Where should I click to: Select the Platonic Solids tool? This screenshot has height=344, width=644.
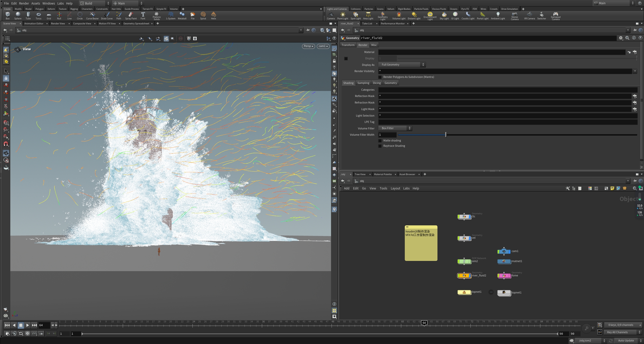pos(156,16)
